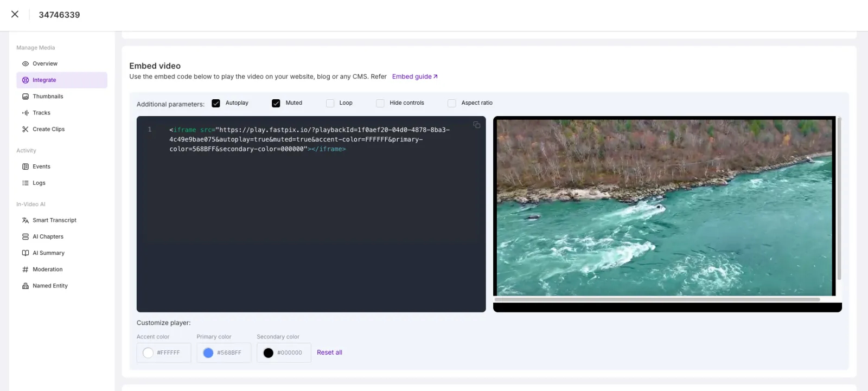Close the media detail page
The image size is (868, 391).
[15, 15]
